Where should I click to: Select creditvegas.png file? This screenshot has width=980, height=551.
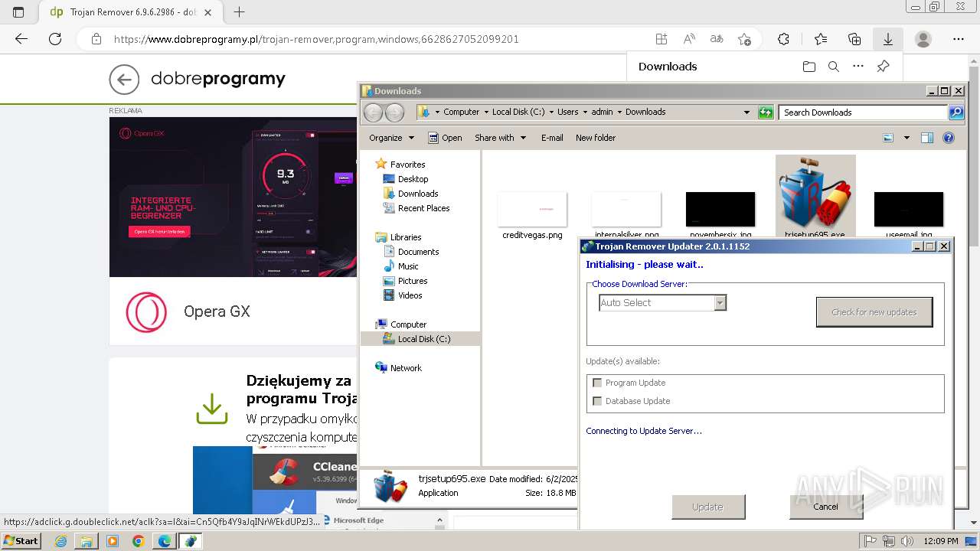point(532,216)
